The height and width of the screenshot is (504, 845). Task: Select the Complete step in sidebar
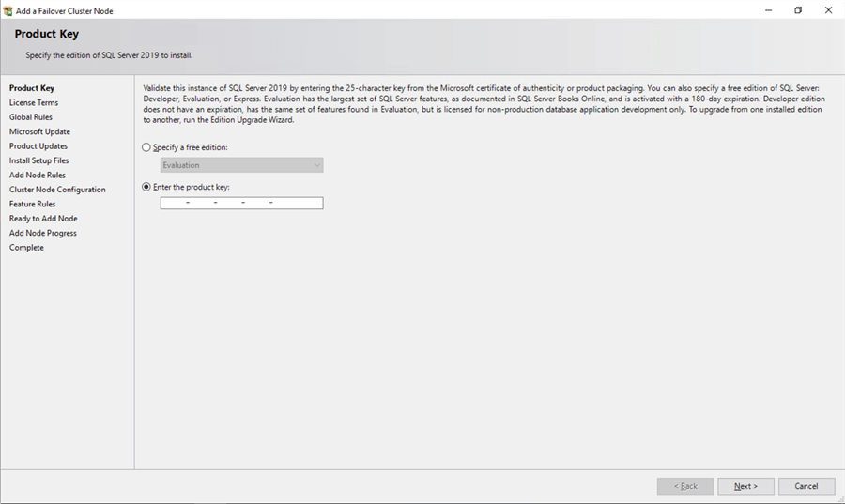tap(26, 248)
